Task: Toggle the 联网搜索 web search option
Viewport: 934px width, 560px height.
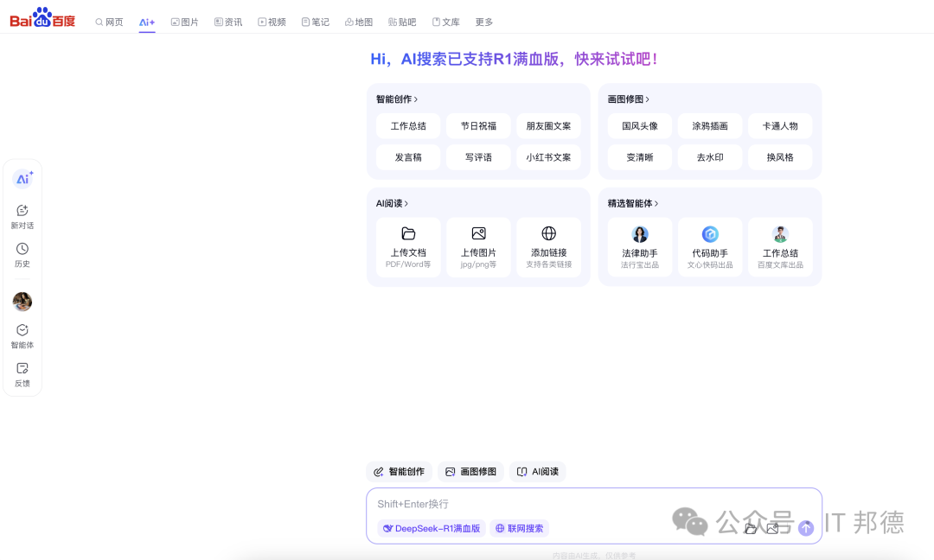Action: (x=520, y=529)
